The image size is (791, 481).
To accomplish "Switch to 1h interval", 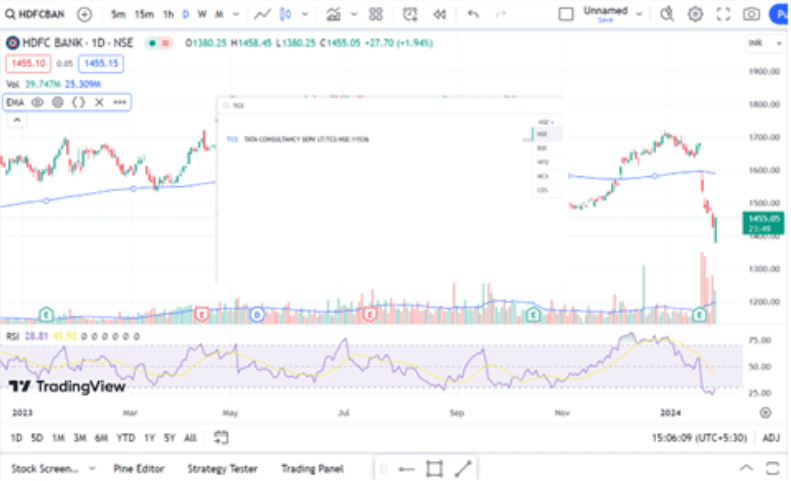I will click(x=168, y=14).
